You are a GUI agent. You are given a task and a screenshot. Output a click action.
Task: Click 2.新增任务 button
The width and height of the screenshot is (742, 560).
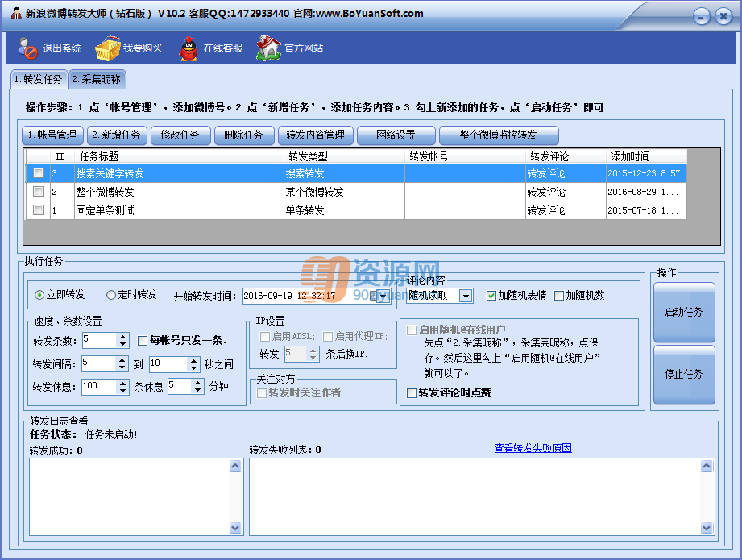pyautogui.click(x=117, y=135)
